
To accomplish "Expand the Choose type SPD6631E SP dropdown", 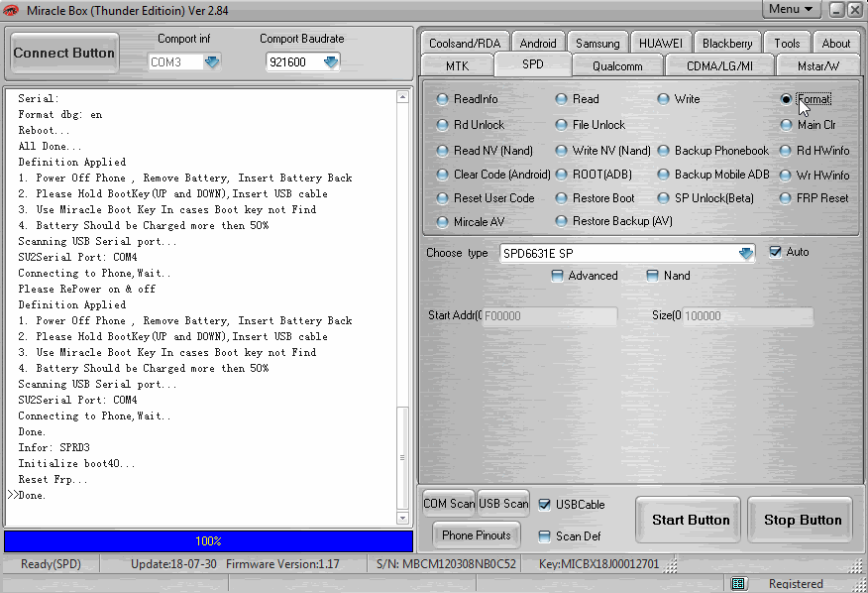I will click(746, 253).
